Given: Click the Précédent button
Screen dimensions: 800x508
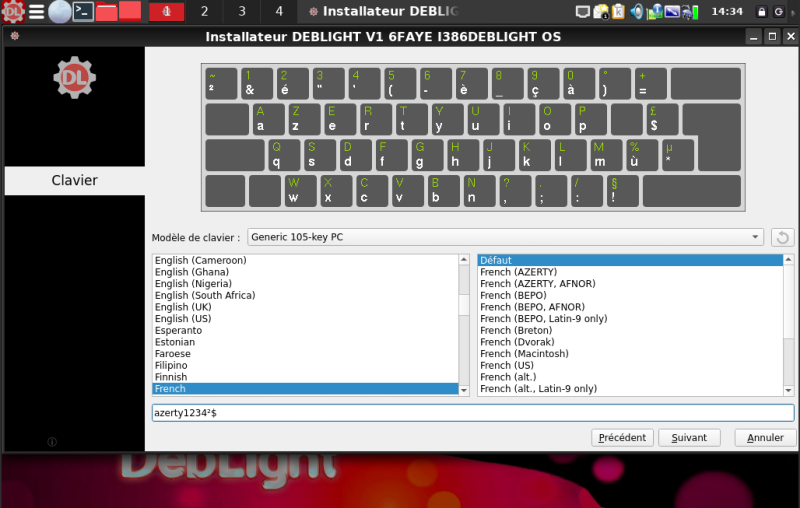Looking at the screenshot, I should pos(623,438).
